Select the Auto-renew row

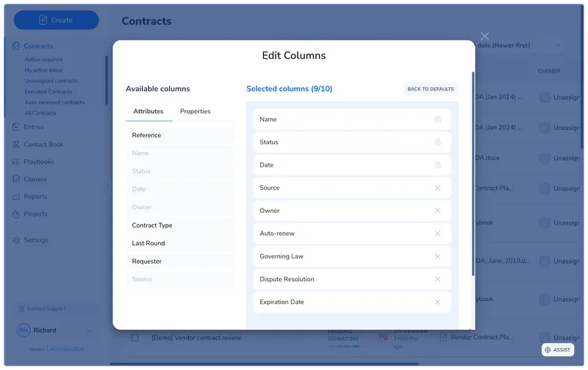(352, 233)
